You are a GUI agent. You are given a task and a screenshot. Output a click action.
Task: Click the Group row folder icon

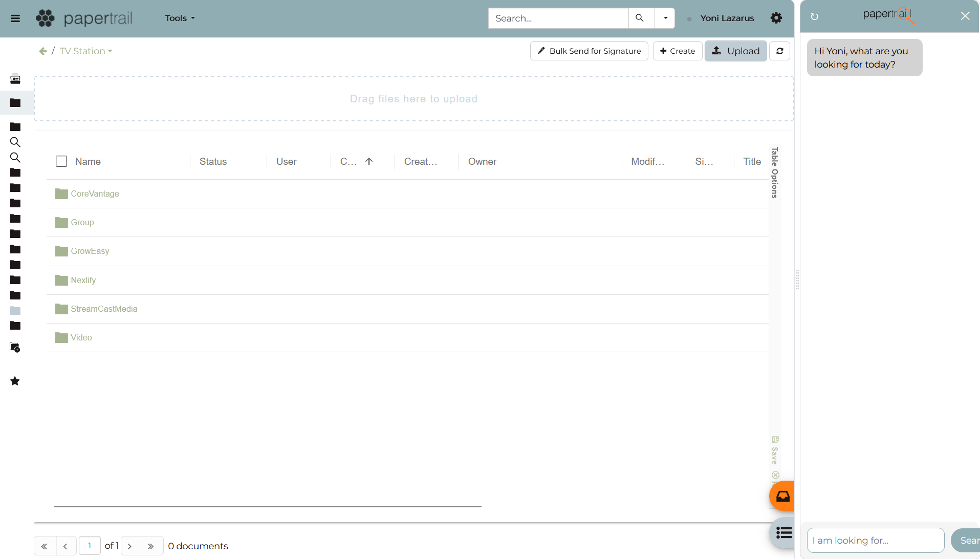click(x=61, y=223)
